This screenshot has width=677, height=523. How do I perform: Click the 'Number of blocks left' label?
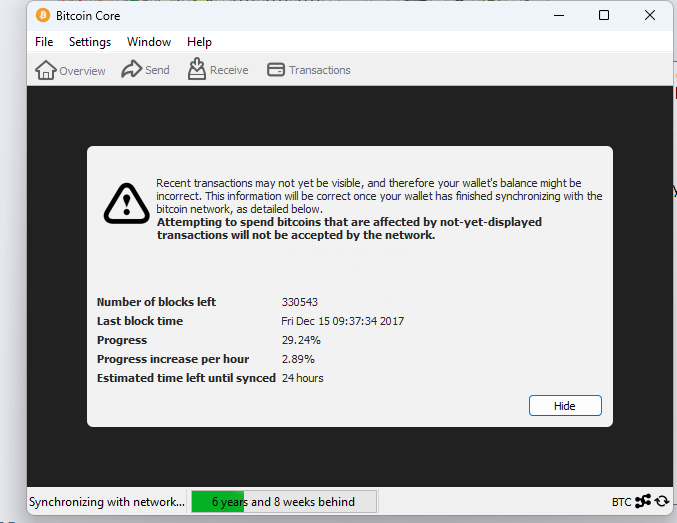tap(156, 302)
